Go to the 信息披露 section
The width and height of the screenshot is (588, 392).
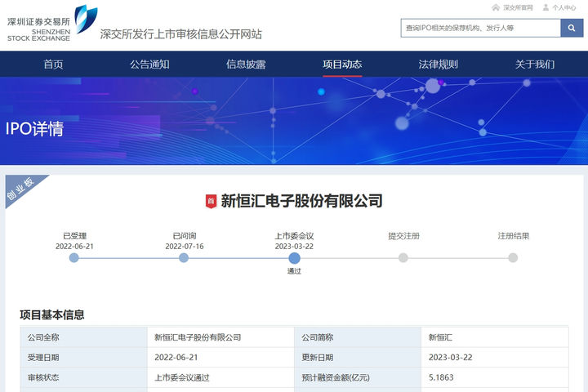pyautogui.click(x=246, y=65)
